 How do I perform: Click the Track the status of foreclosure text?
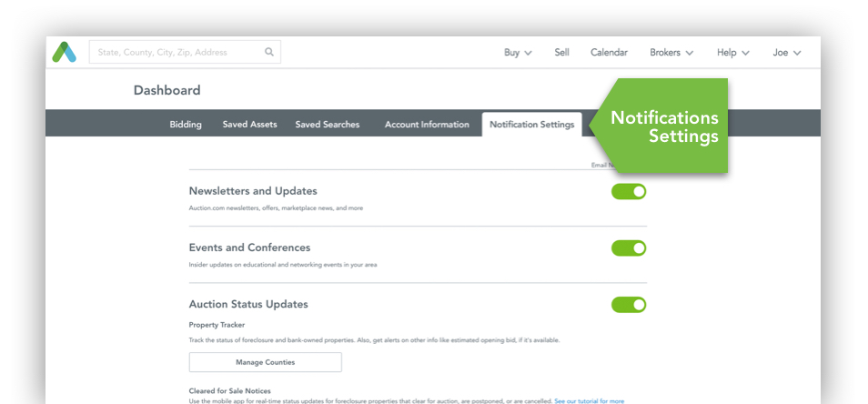point(374,340)
